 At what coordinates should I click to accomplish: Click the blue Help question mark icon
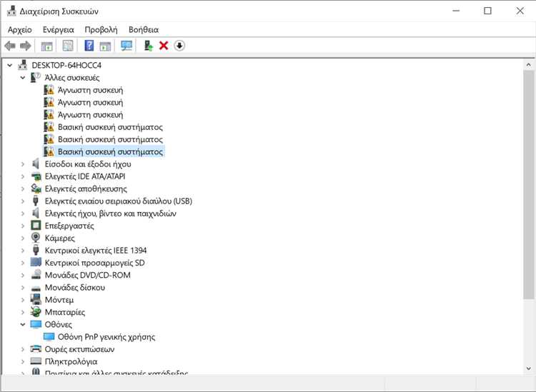[89, 46]
